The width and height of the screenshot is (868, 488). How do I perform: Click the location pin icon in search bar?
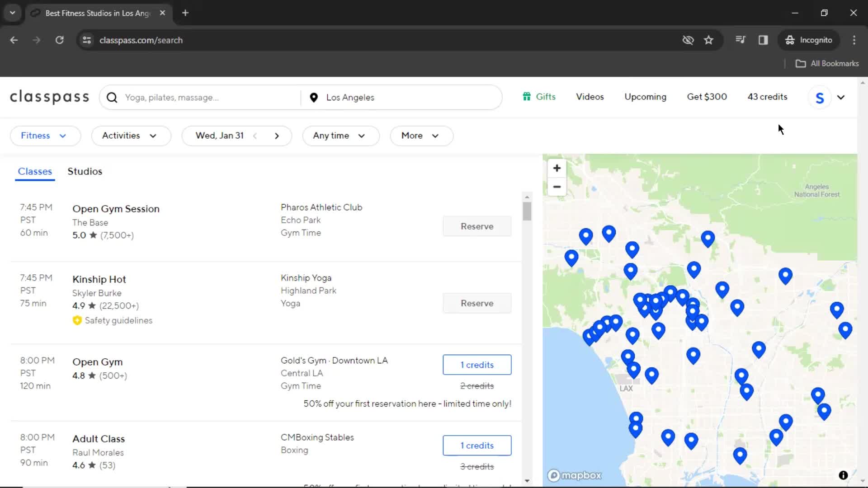pos(314,97)
